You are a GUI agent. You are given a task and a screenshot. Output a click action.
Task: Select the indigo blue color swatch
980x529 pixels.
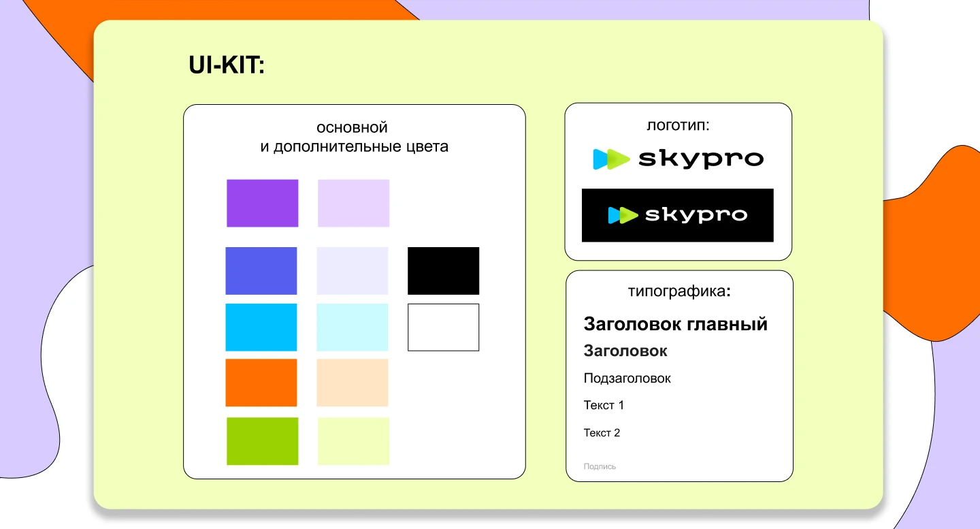coord(261,270)
